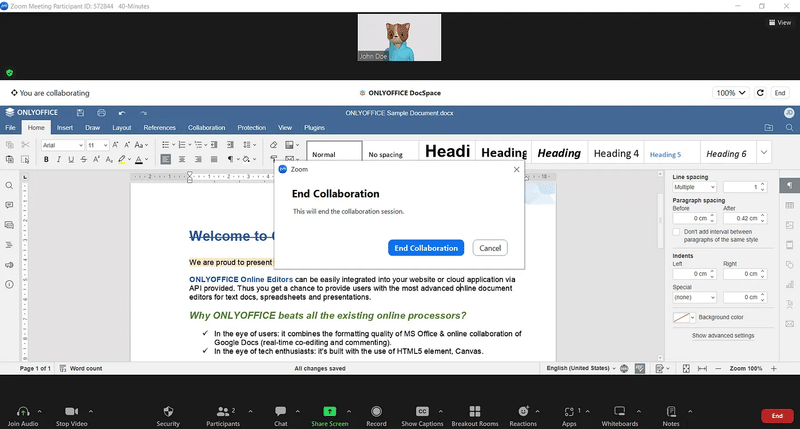Open comments panel in left sidebar
The height and width of the screenshot is (429, 800).
pos(9,205)
